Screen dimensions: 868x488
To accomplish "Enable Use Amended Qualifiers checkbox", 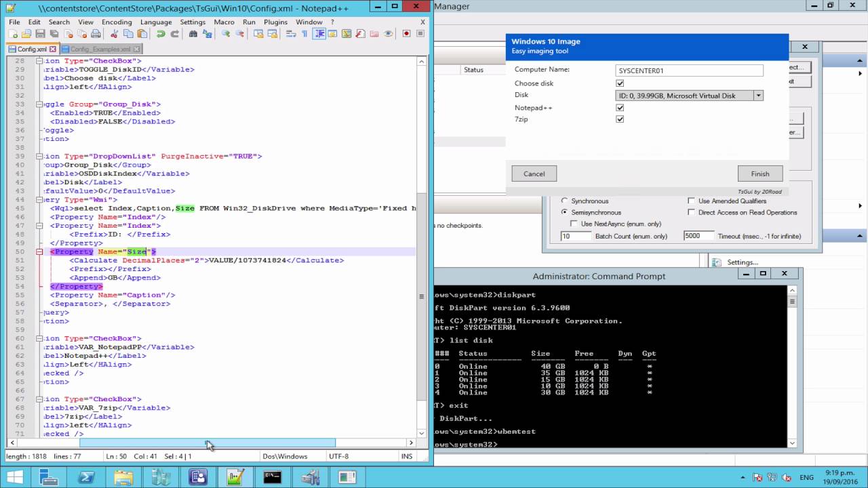I will pyautogui.click(x=691, y=201).
